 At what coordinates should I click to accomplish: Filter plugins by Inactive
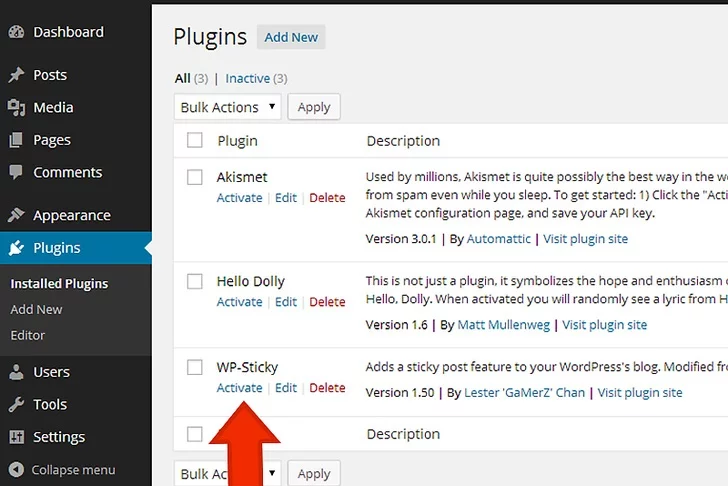tap(246, 78)
